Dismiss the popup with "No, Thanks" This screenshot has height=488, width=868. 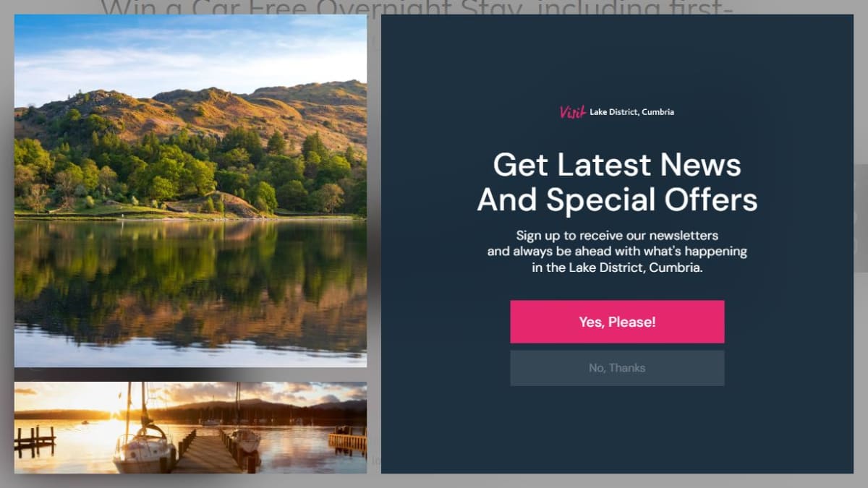(617, 368)
